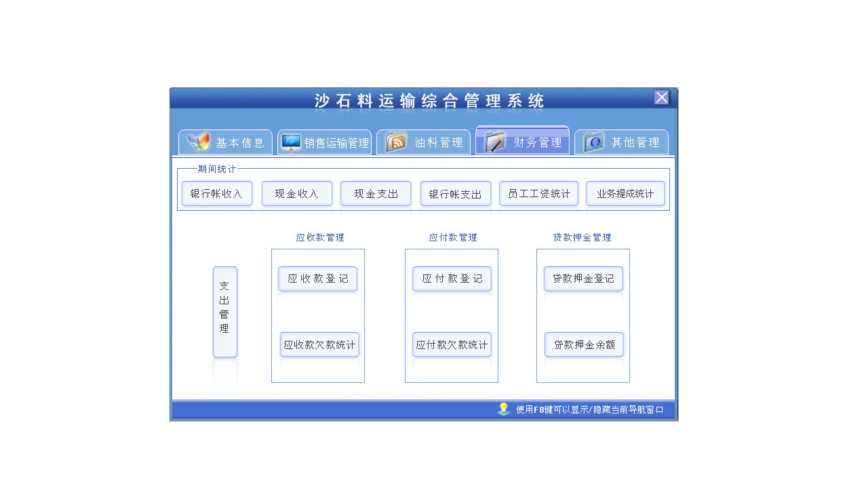This screenshot has width=868, height=488.
Task: Click the feed icon on the 油料管理 tab
Action: pyautogui.click(x=395, y=141)
